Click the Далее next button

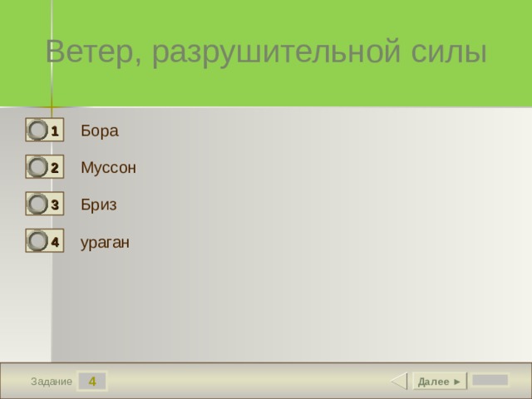click(439, 381)
